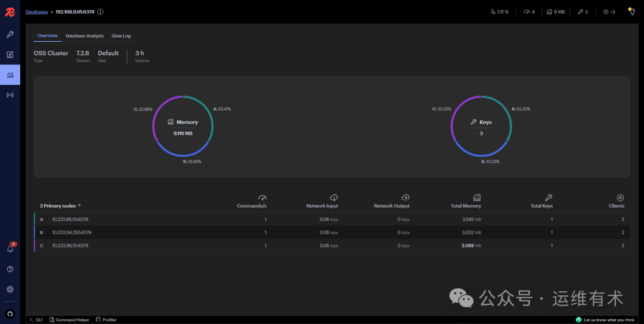Open the settings gear icon
Viewport: 644px width, 324px height.
10,289
